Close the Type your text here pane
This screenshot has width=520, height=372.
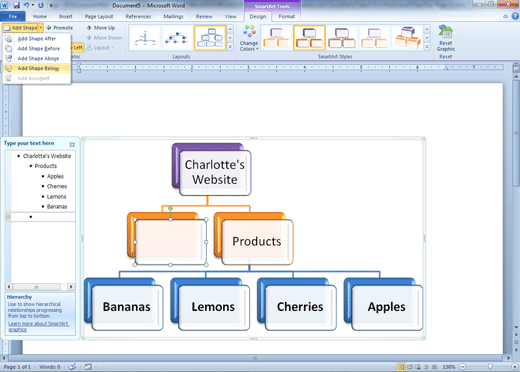coord(72,144)
